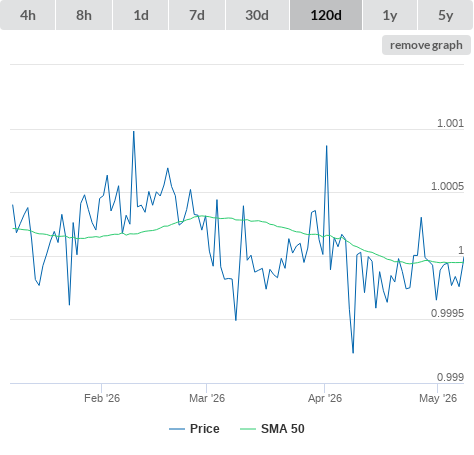This screenshot has height=455, width=474.
Task: Click the Feb '26 axis label
Action: (x=102, y=398)
